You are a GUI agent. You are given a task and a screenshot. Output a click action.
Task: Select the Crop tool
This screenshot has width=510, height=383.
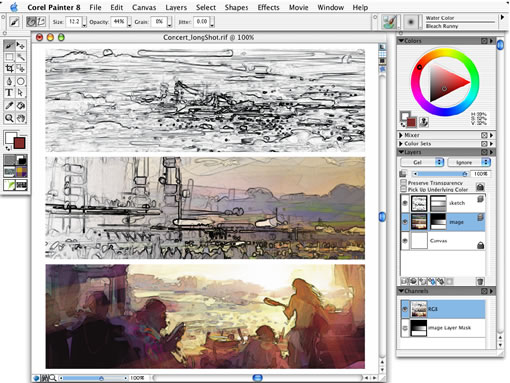tap(9, 69)
